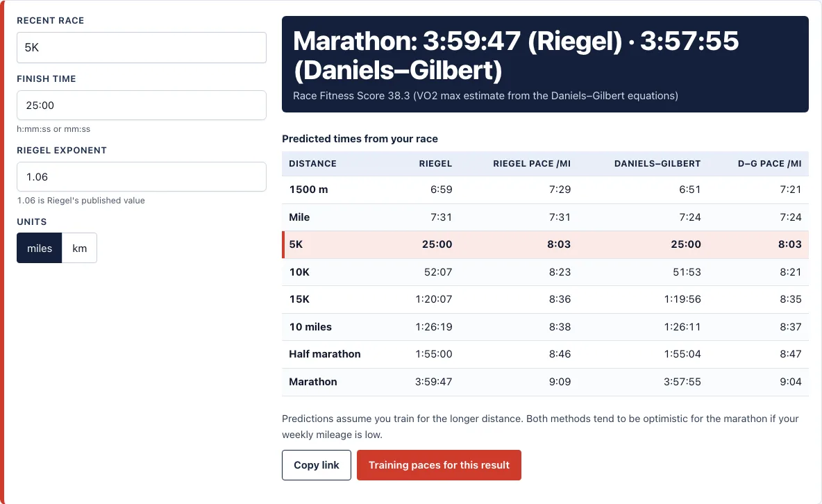Image resolution: width=822 pixels, height=504 pixels.
Task: Edit the Riegel Exponent field 1.06
Action: tap(142, 177)
